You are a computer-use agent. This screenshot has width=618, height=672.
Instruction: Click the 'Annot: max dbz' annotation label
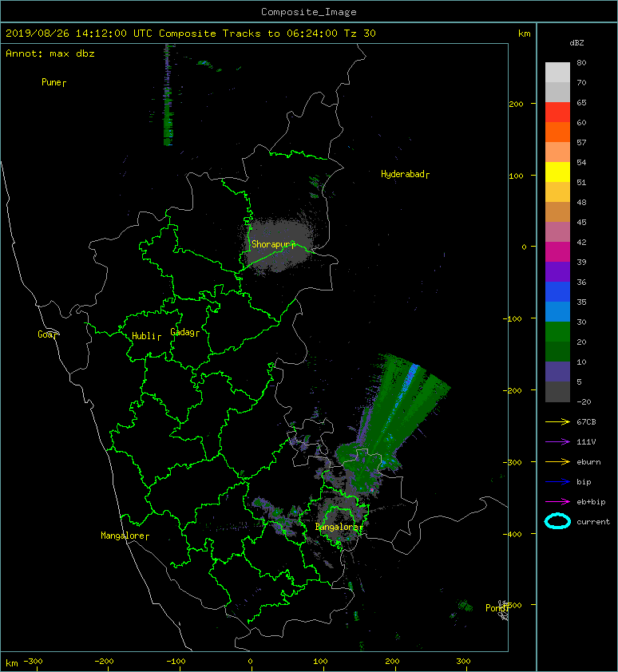50,53
